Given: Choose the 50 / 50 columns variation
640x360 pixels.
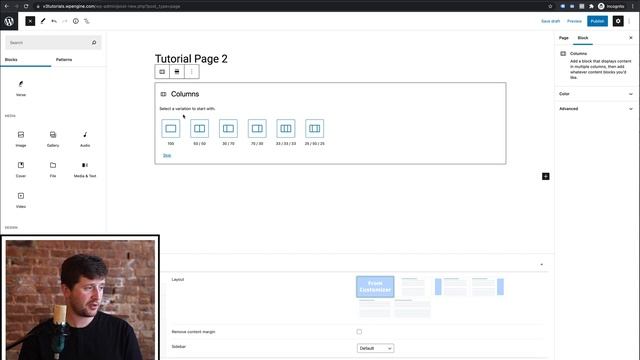Looking at the screenshot, I should (200, 129).
